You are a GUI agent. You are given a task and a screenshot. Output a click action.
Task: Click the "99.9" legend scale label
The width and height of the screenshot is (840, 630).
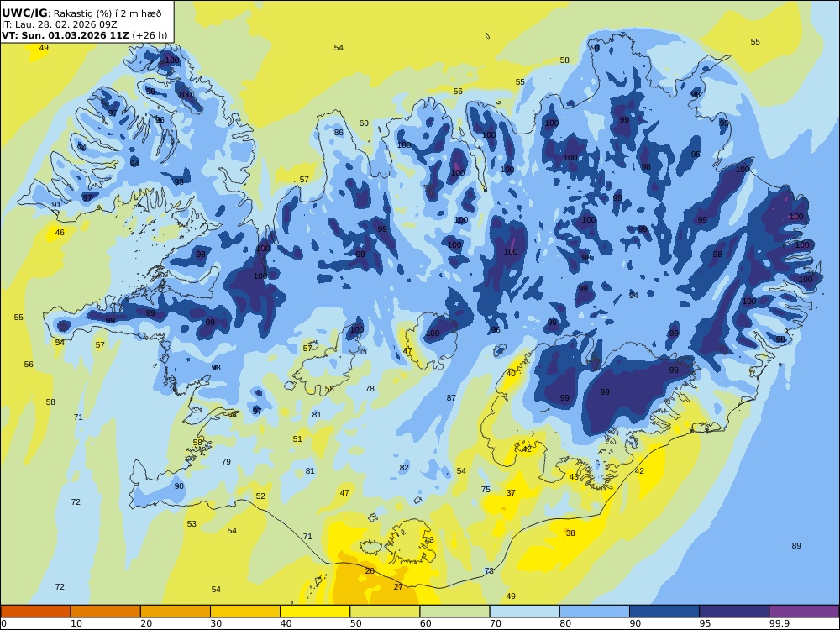tap(779, 623)
